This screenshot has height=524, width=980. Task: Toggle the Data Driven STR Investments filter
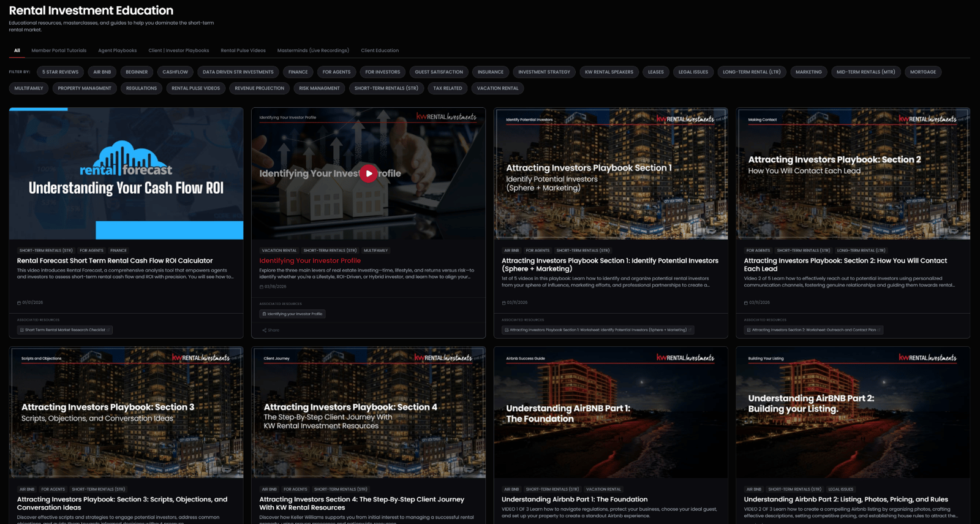pyautogui.click(x=238, y=72)
